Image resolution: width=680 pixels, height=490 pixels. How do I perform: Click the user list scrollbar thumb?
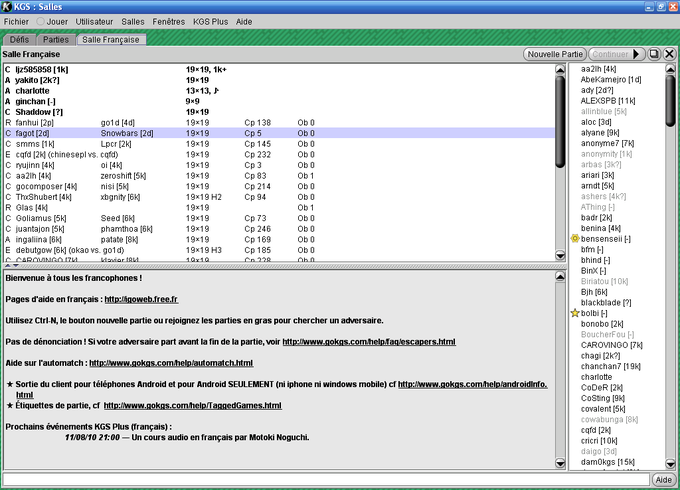(x=670, y=101)
